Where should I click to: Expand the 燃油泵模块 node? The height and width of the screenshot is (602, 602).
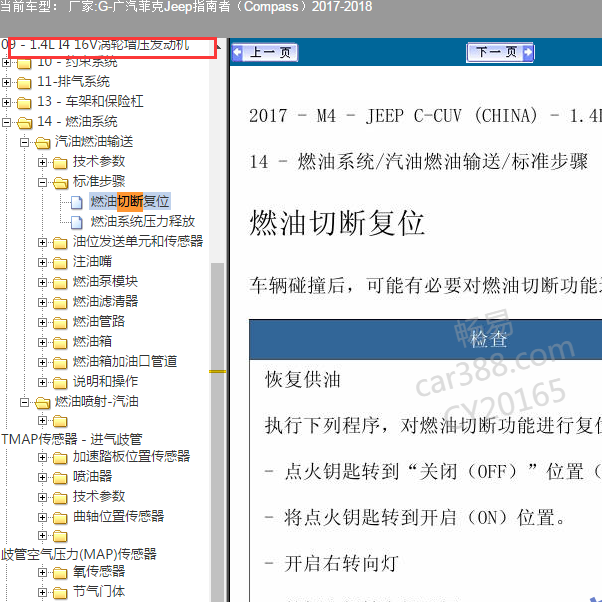pyautogui.click(x=42, y=282)
